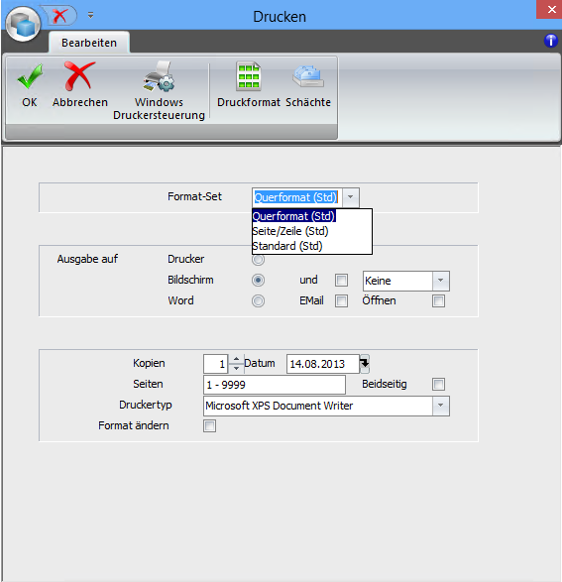Image resolution: width=562 pixels, height=582 pixels.
Task: Click the small red X quick-access icon
Action: point(60,16)
